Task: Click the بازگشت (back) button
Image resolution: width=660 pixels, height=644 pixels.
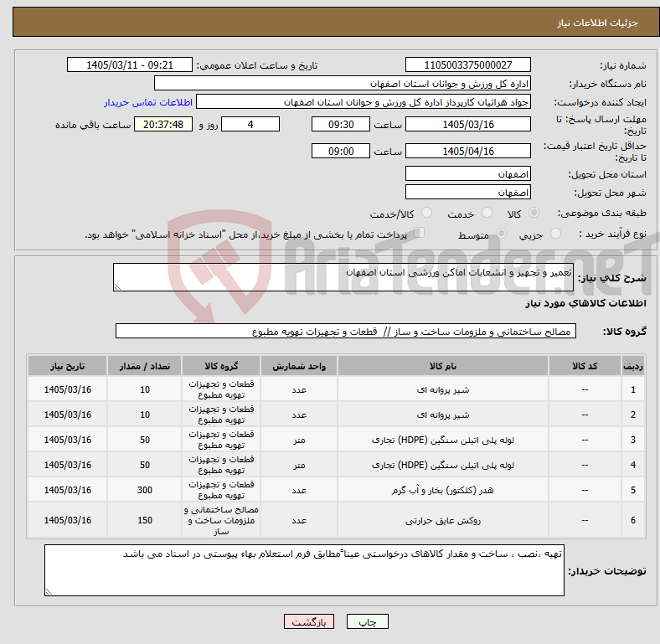Action: pyautogui.click(x=309, y=621)
